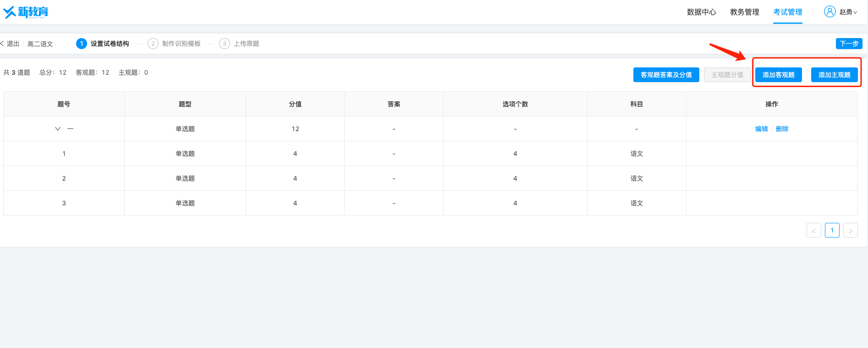Open the 数据中心 menu
Screen dimensions: 868x348
[701, 12]
